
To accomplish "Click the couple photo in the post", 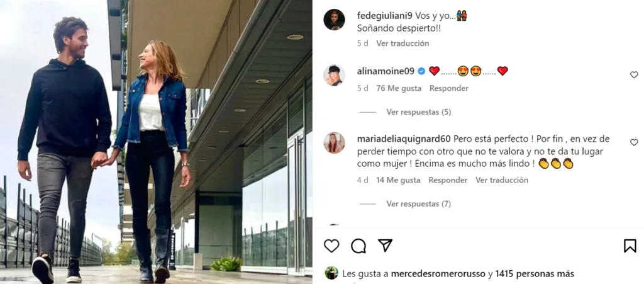I will 156,142.
